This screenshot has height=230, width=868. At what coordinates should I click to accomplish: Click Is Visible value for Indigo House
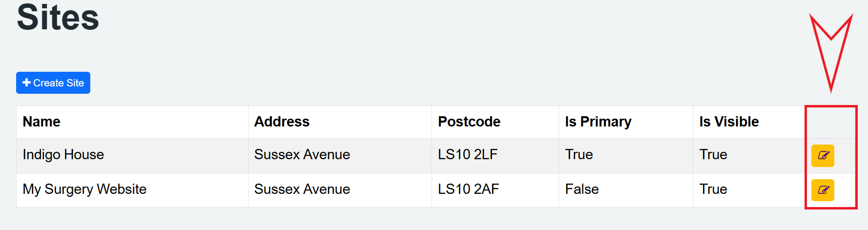click(x=713, y=155)
